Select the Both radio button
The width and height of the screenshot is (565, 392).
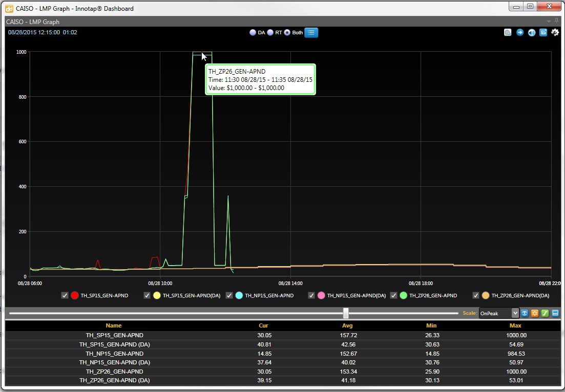[287, 32]
